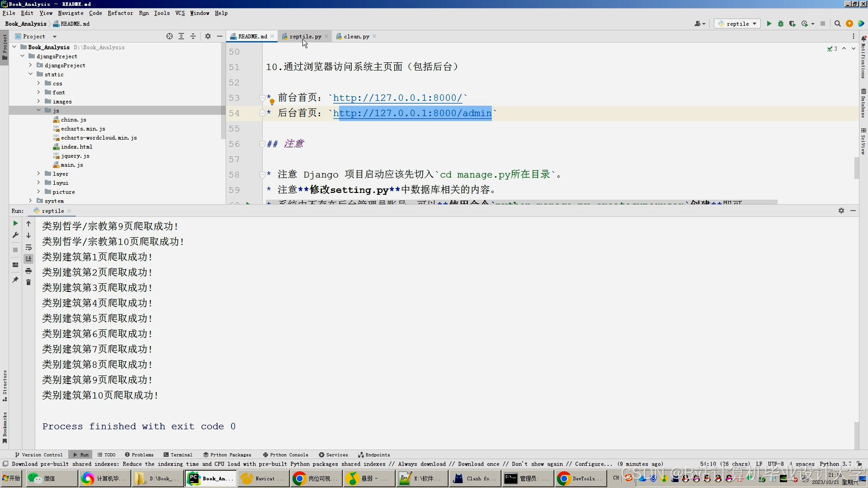Image resolution: width=868 pixels, height=488 pixels.
Task: Click Collapse All icon in Project panel
Action: [x=193, y=36]
